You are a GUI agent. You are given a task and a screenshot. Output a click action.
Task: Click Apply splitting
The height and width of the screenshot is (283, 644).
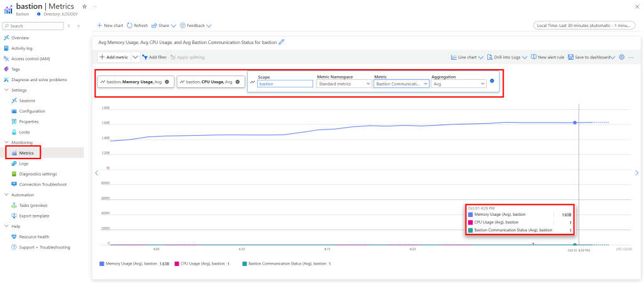(187, 57)
